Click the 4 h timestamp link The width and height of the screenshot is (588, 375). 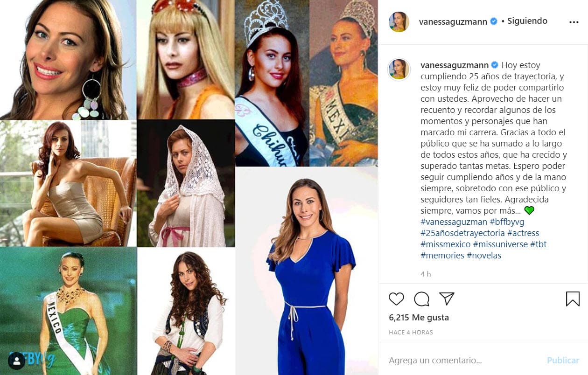[425, 274]
